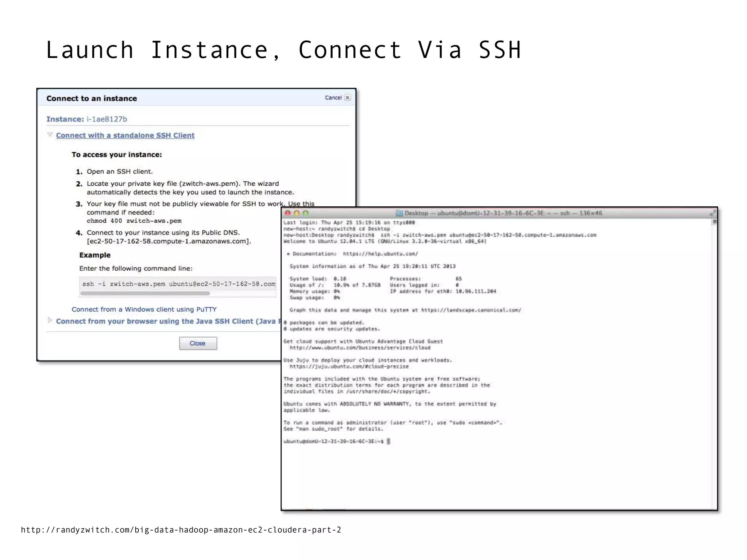Expand the Java SSH Client section triangle
Screen dimensions: 747x560
tap(50, 320)
